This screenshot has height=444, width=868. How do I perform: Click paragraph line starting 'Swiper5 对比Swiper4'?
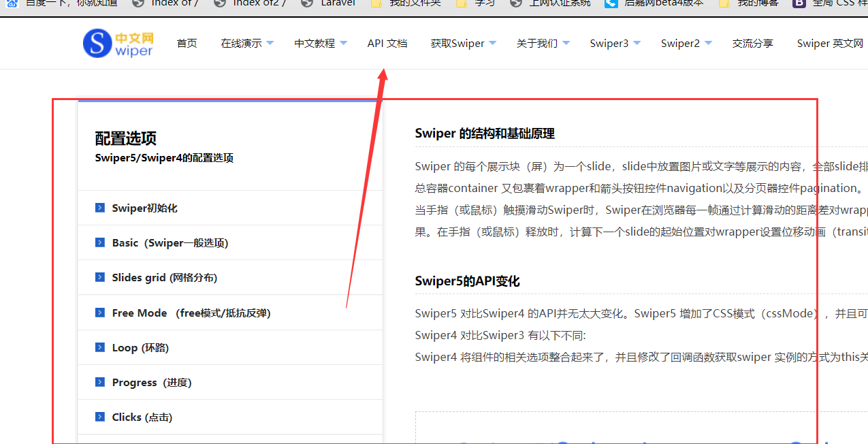click(641, 313)
